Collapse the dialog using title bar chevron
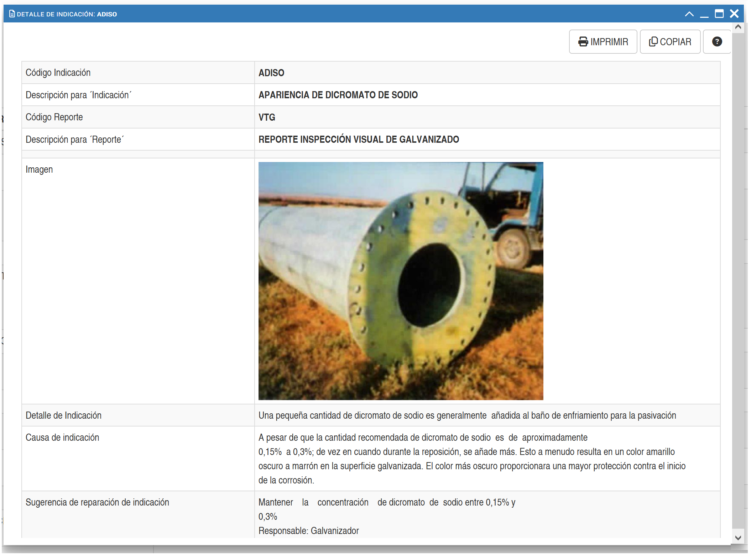This screenshot has width=751, height=560. click(x=689, y=14)
